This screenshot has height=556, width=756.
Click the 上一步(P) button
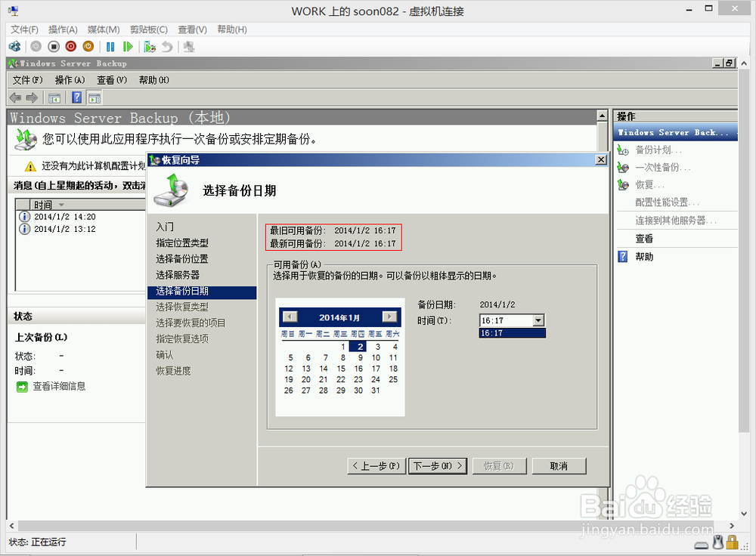point(376,466)
